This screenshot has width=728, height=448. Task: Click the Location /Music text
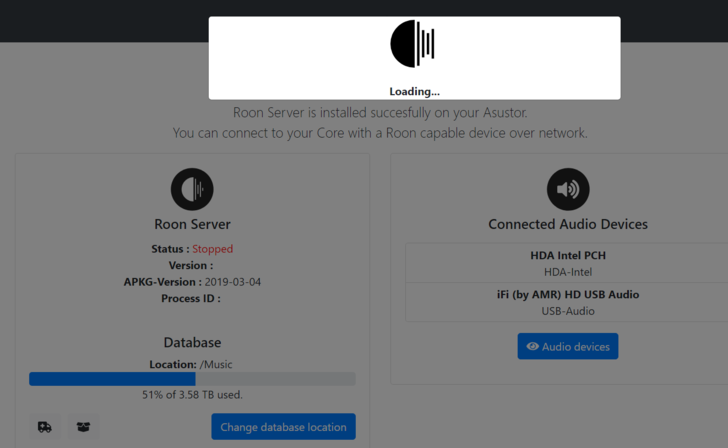point(191,364)
